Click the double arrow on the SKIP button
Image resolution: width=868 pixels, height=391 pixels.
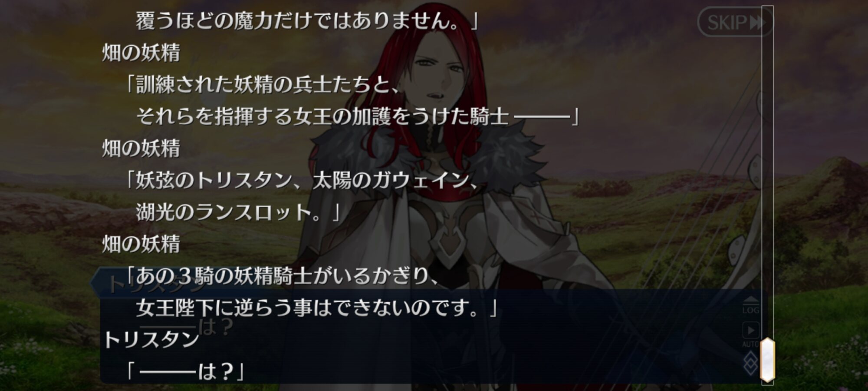(756, 22)
